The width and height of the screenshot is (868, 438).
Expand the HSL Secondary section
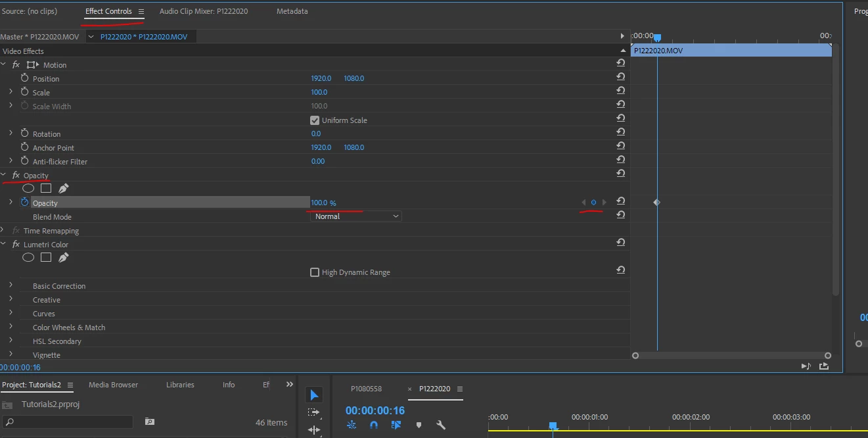click(x=11, y=340)
